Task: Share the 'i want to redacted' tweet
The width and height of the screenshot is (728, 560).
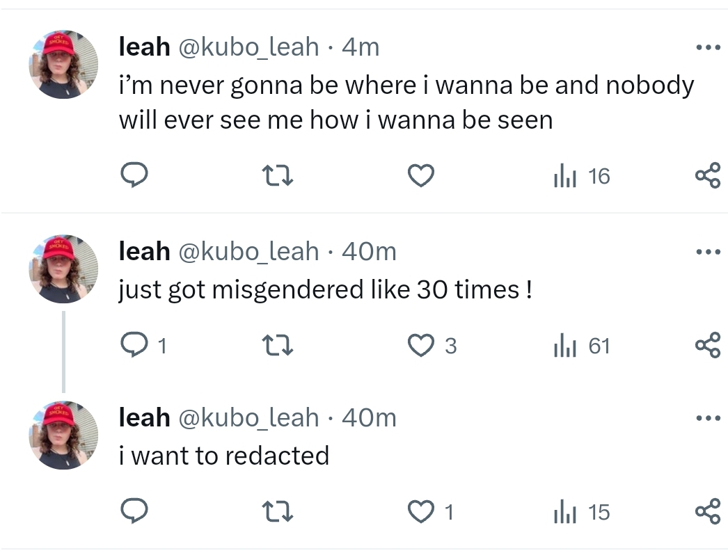Action: point(708,511)
